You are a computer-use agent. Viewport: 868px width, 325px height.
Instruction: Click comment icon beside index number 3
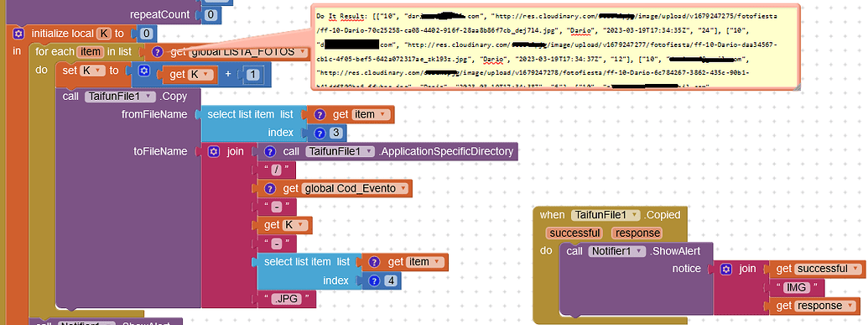[320, 133]
